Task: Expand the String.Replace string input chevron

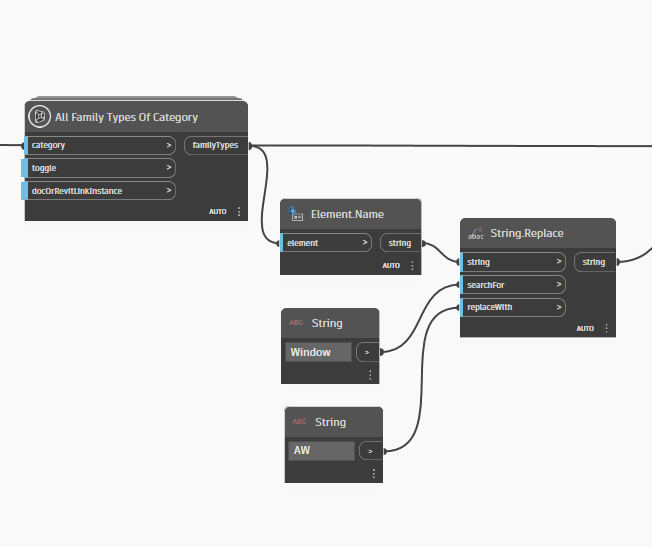Action: pos(559,262)
